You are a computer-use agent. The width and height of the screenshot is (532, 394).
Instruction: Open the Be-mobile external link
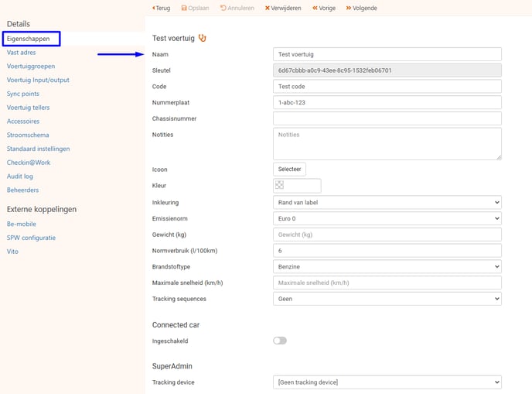22,224
